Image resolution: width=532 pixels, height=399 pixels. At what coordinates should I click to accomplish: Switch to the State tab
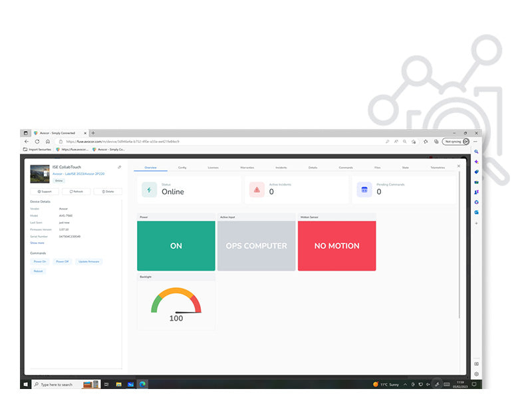pyautogui.click(x=406, y=168)
